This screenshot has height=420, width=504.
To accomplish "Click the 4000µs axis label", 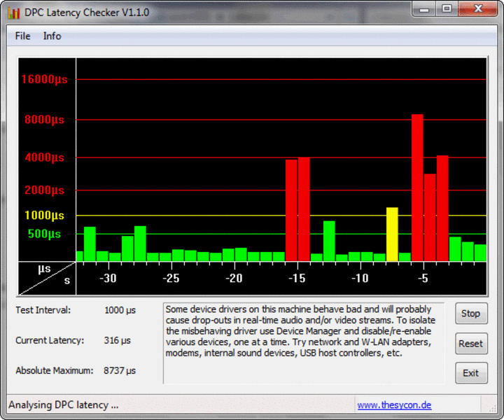I will [x=44, y=157].
